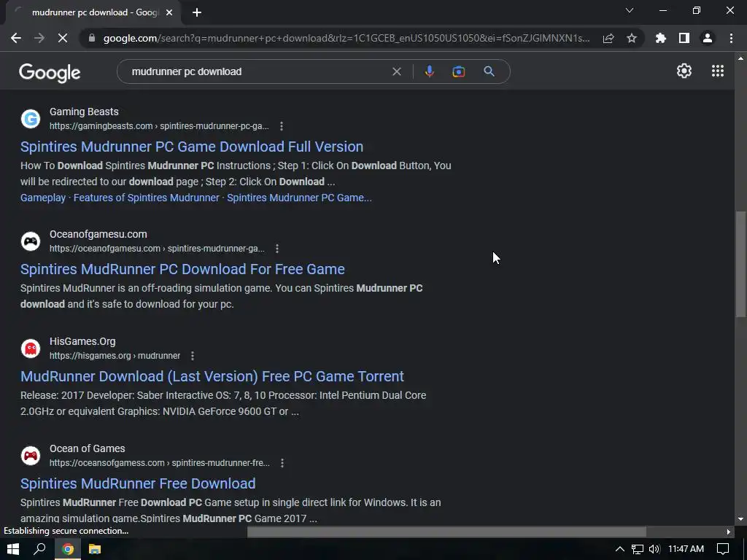Open Chrome extensions puzzle icon
Screen dimensions: 747x560
tap(661, 38)
